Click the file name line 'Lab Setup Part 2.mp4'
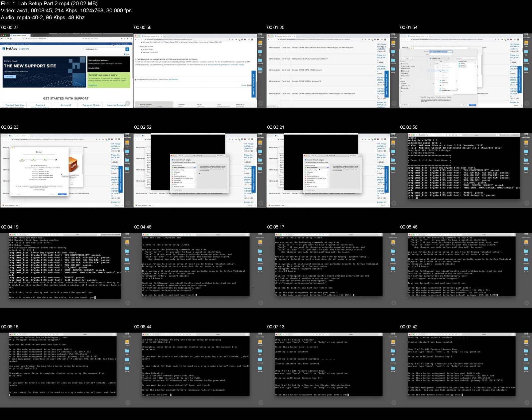This screenshot has height=420, width=532. pyautogui.click(x=49, y=4)
